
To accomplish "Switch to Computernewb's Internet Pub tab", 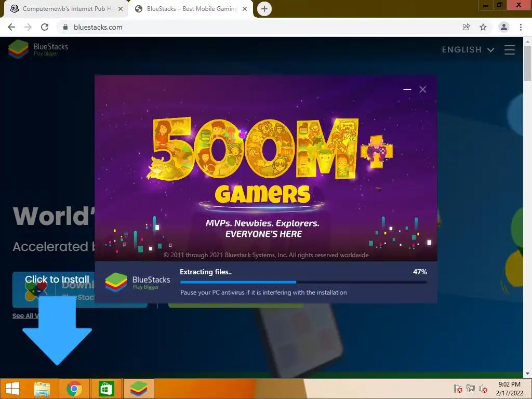I will 66,9.
